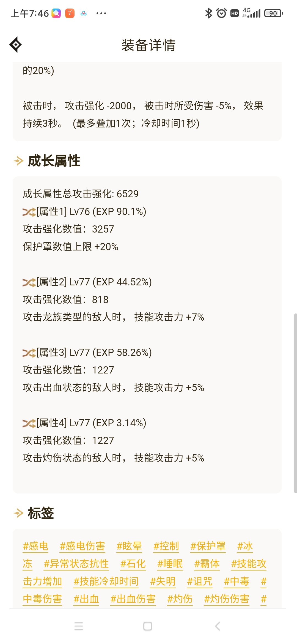Tap the diamond back icon beside 装备详情

tap(15, 44)
